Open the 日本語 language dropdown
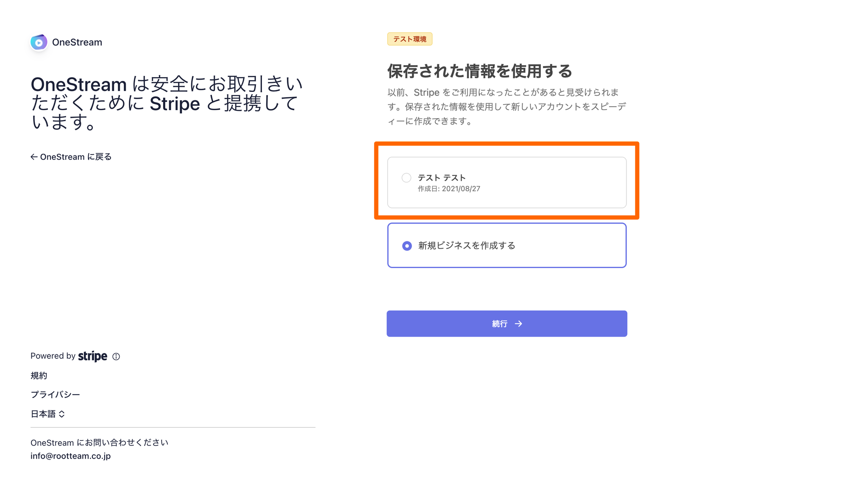Viewport: 868px width, 490px height. pos(48,414)
